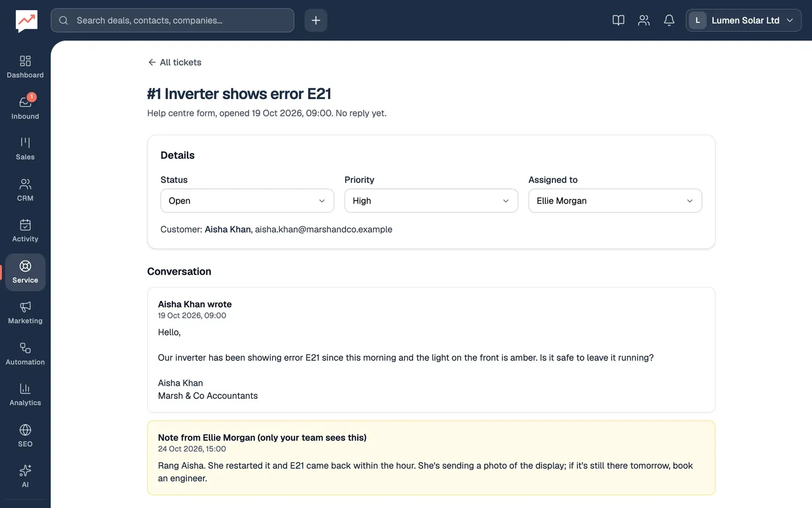Open the Status dropdown showing Open
Screen dimensions: 812x508
click(x=247, y=201)
